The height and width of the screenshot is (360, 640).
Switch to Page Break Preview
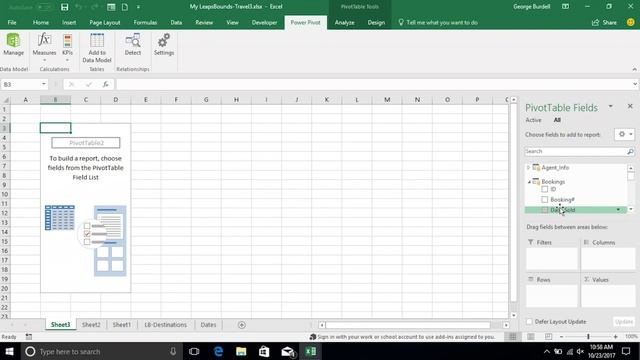[x=548, y=336]
